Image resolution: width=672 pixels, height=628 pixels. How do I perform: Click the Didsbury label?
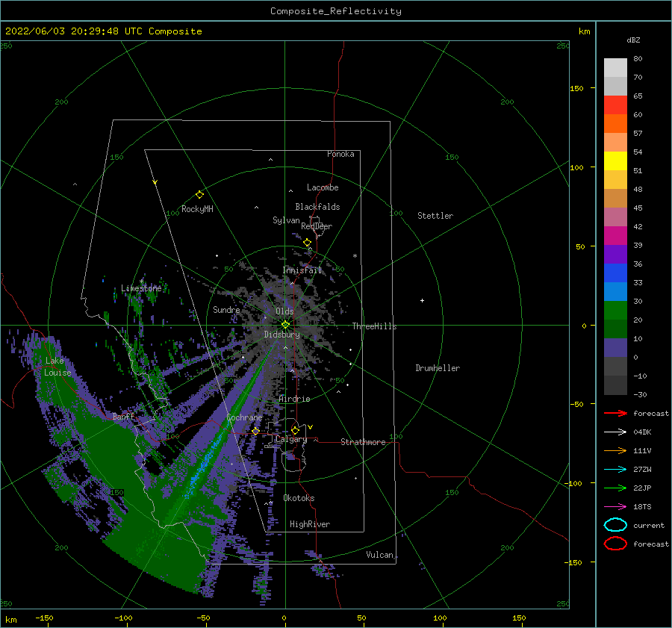(281, 335)
